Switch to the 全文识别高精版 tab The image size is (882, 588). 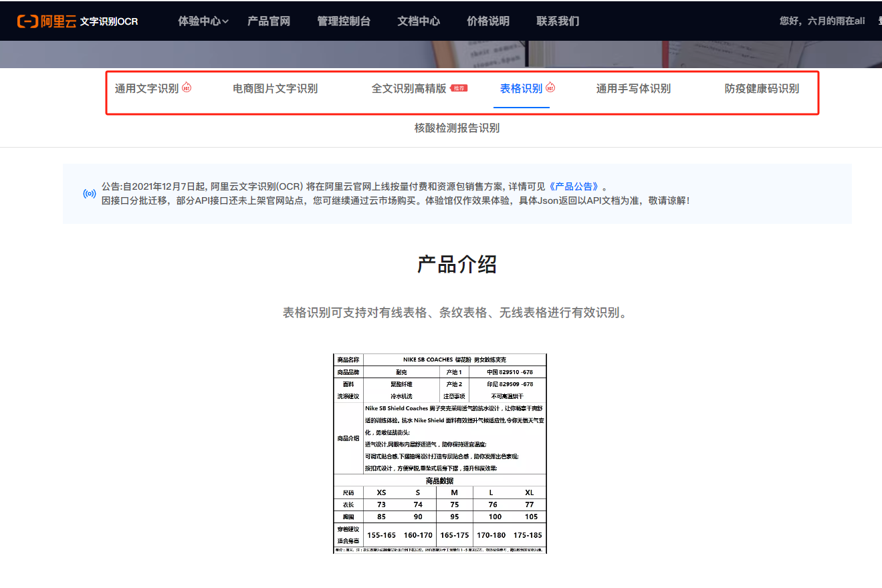(409, 89)
